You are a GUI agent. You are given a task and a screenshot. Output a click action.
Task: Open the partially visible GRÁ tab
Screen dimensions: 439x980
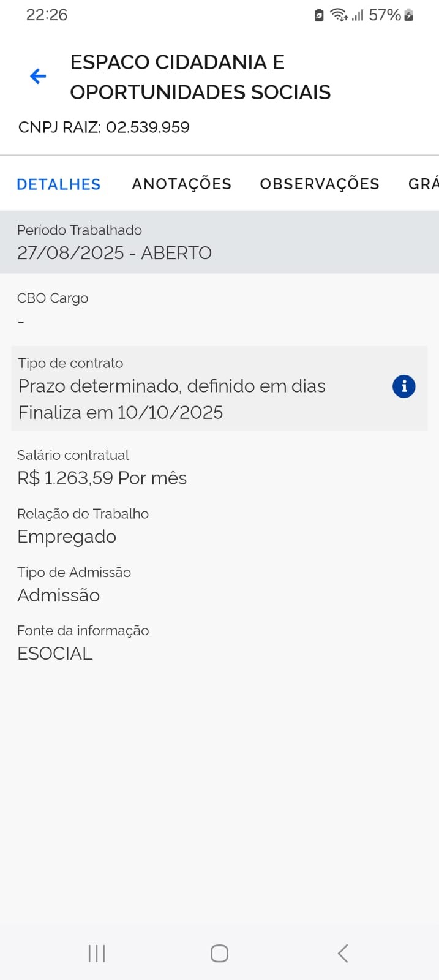point(423,184)
